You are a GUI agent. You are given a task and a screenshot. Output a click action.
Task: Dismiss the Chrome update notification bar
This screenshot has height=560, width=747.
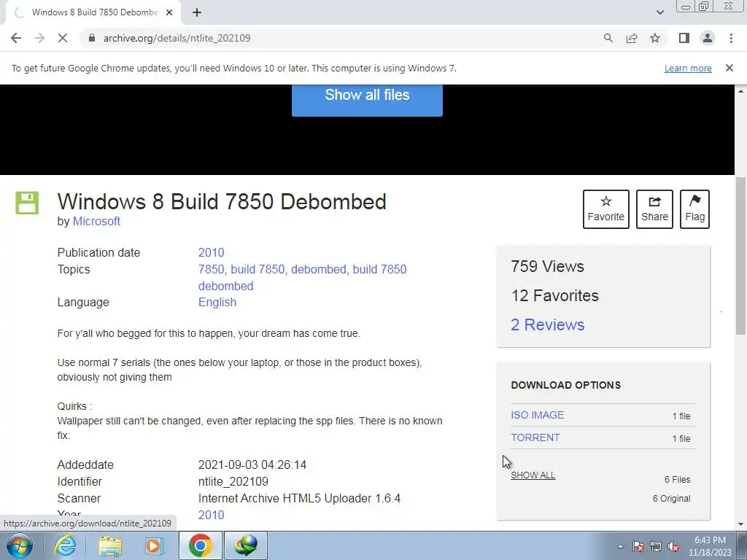click(x=729, y=68)
